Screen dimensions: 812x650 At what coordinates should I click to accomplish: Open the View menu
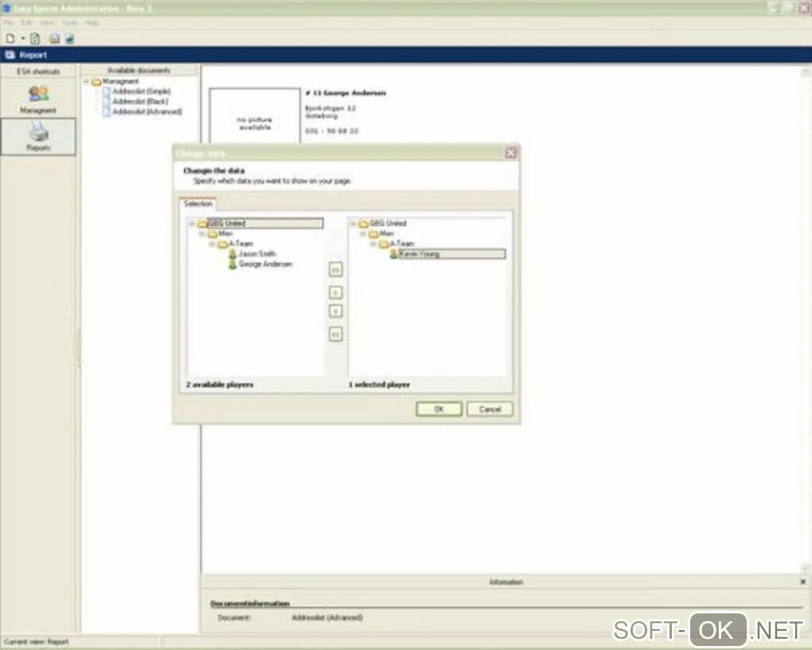pyautogui.click(x=47, y=23)
